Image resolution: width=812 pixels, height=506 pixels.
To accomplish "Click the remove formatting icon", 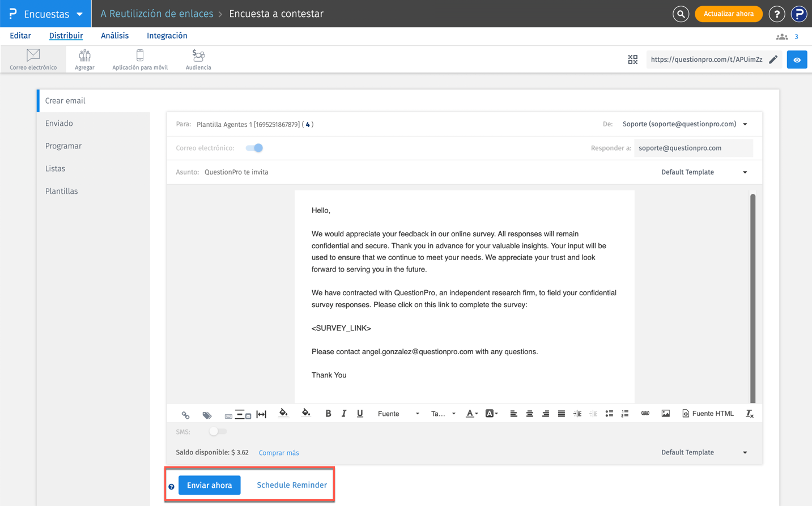I will tap(749, 414).
